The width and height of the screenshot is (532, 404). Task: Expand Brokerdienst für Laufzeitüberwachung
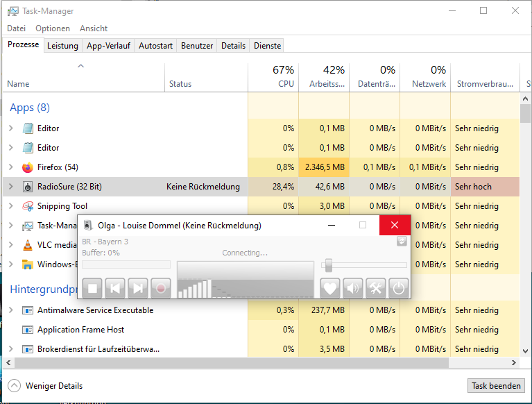11,349
